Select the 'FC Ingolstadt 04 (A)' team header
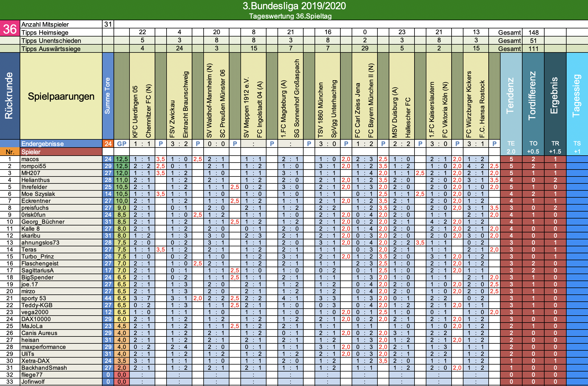Viewport: 588px width, 386px height. [260, 109]
